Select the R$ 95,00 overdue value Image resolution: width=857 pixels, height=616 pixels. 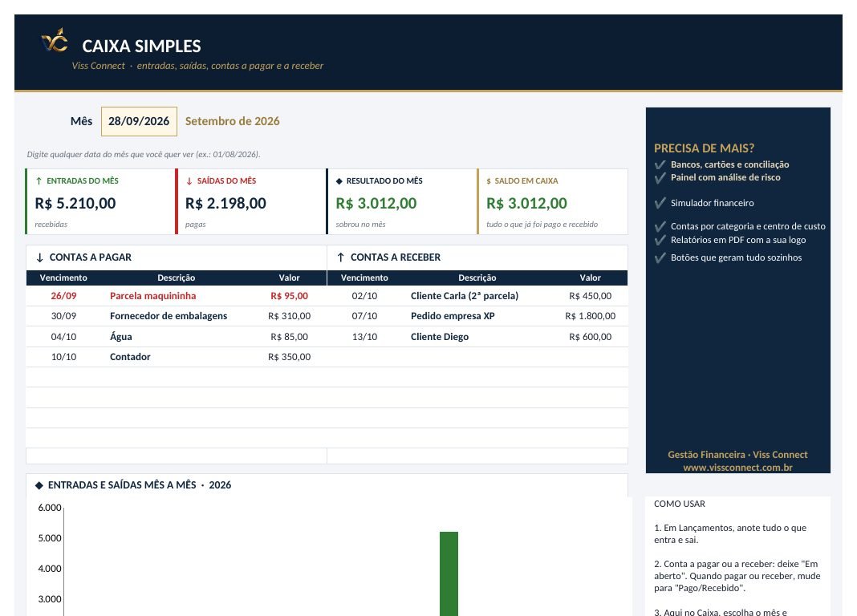tap(289, 295)
